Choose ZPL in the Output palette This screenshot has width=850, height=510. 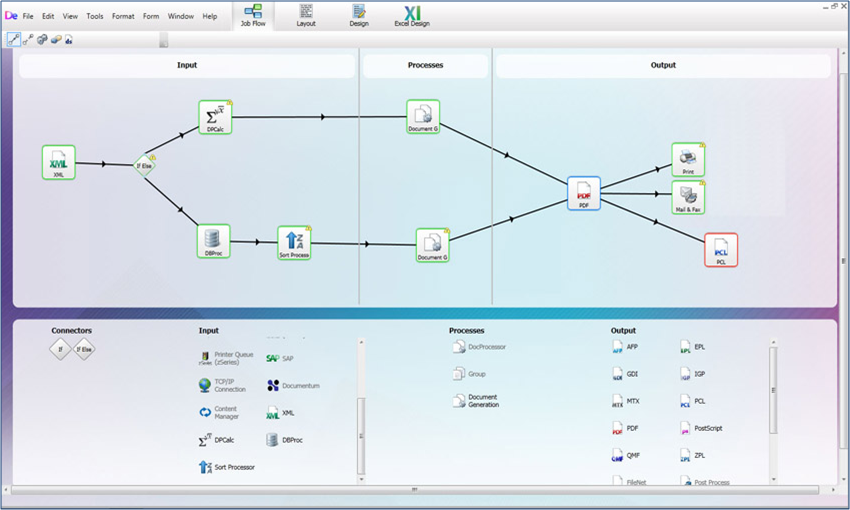click(693, 455)
